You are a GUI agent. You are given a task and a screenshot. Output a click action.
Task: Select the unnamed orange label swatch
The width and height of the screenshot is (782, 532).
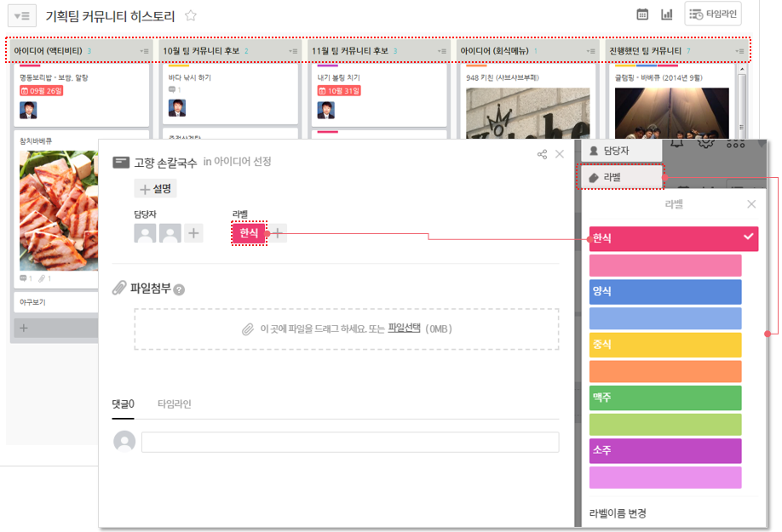pyautogui.click(x=665, y=371)
